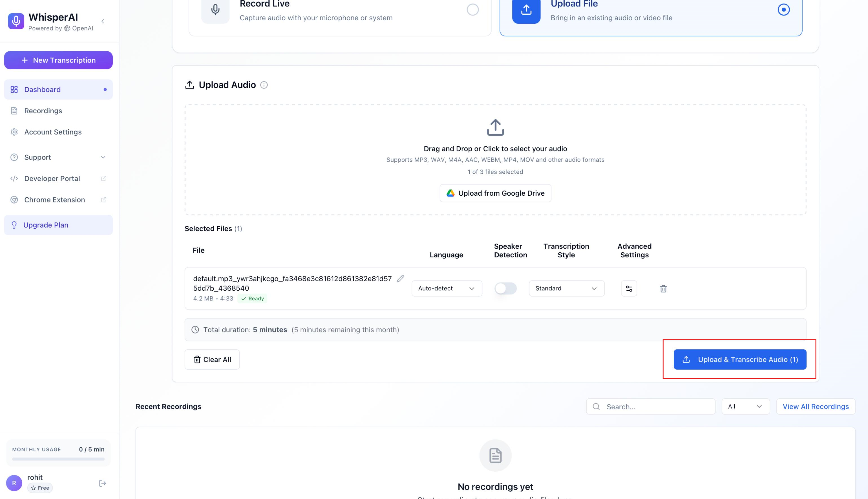Click the Account Settings gear icon
868x499 pixels.
point(14,132)
